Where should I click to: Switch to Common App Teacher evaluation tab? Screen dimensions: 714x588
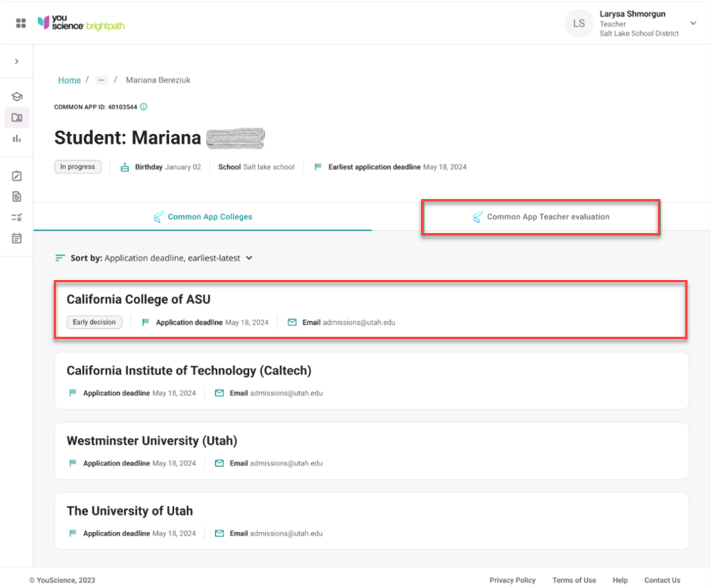pyautogui.click(x=541, y=217)
